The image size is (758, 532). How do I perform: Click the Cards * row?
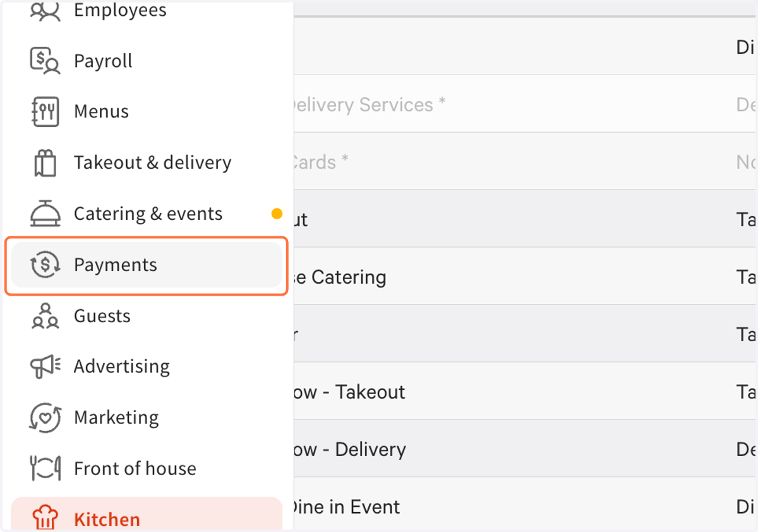point(526,162)
